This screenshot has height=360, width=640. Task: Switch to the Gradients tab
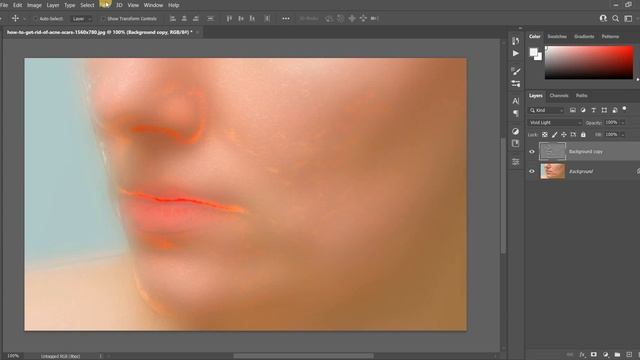pyautogui.click(x=584, y=36)
